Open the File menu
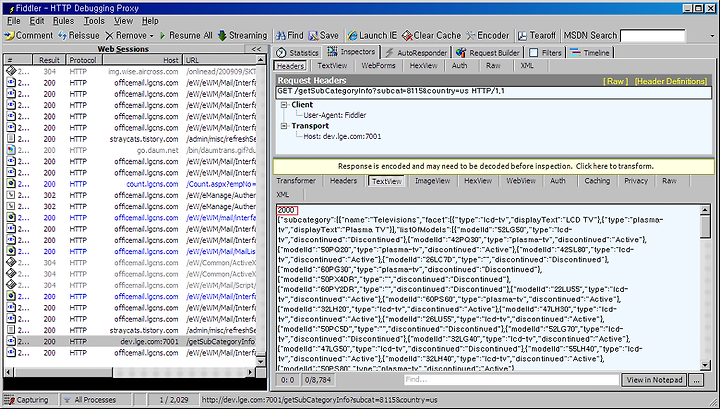Viewport: 720px width, 409px height. pos(14,21)
